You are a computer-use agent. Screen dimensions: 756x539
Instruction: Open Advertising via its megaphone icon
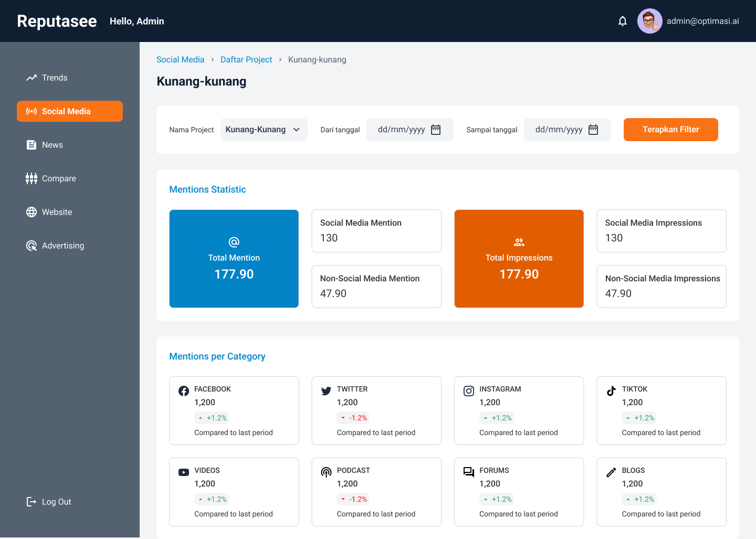[31, 245]
